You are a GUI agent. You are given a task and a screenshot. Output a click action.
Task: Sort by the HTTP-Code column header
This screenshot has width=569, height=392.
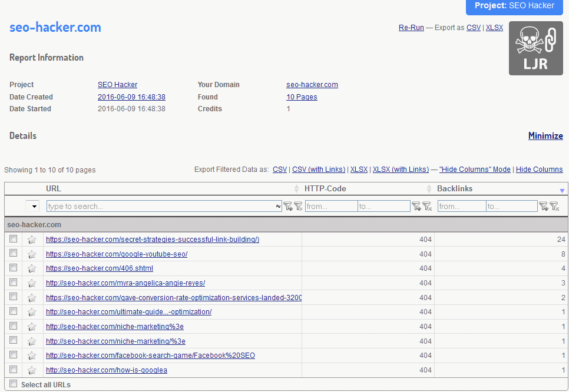(325, 189)
